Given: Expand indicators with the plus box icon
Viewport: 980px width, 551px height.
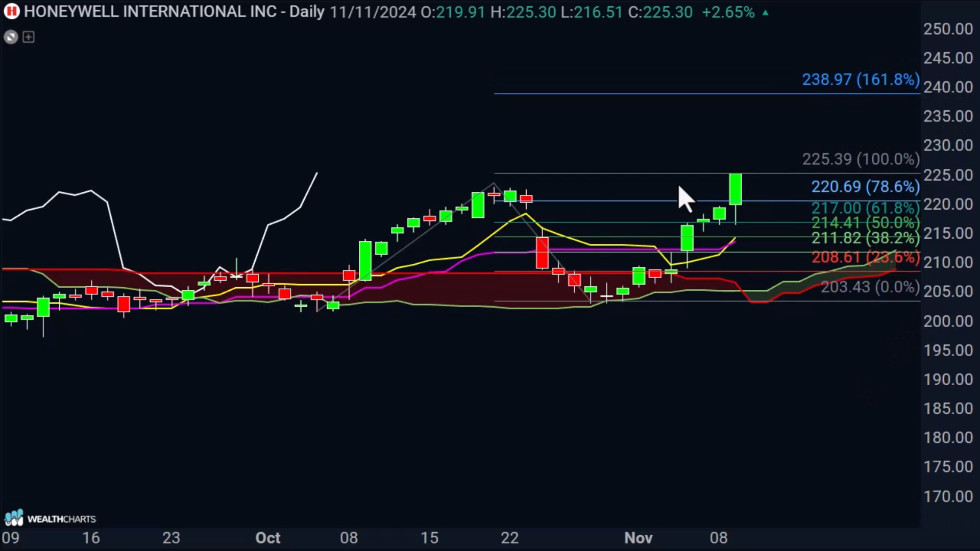Looking at the screenshot, I should (29, 37).
